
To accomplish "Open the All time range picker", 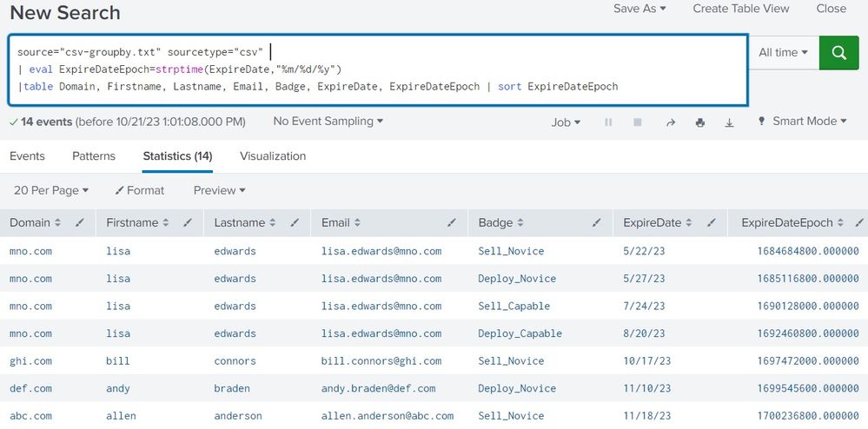I will (783, 53).
